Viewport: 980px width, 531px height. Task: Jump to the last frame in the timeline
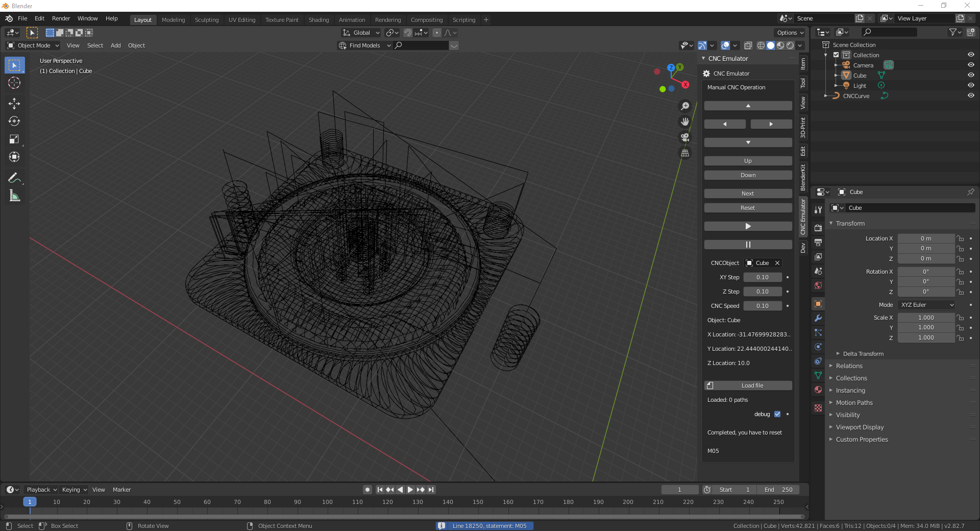coord(431,489)
